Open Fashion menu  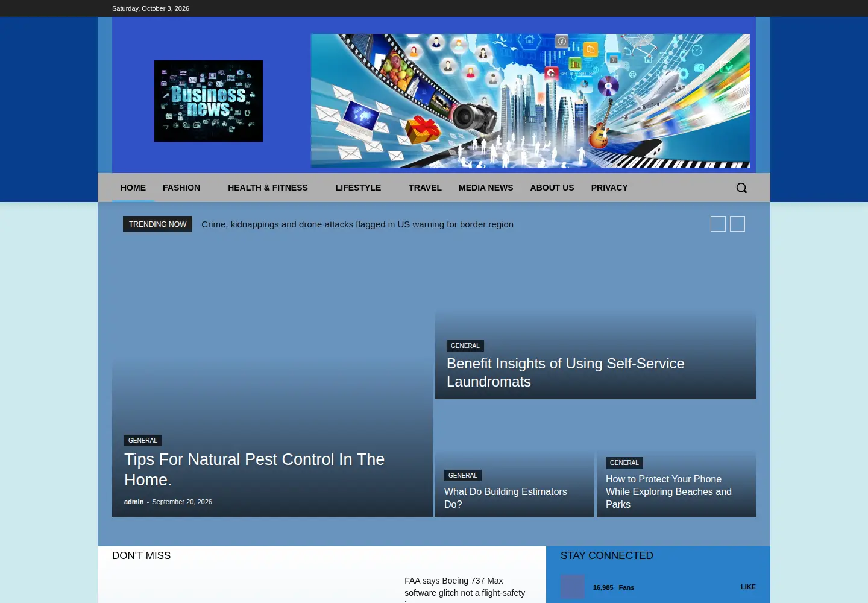tap(181, 188)
